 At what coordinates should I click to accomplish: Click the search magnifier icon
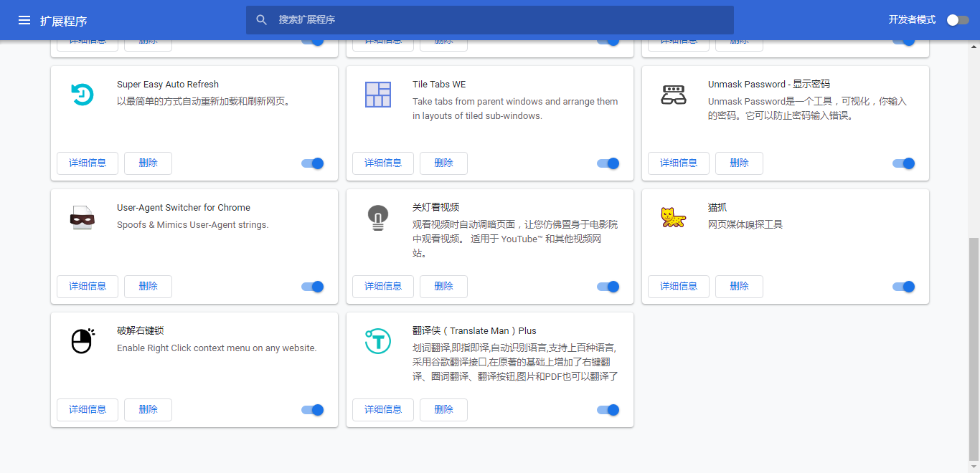point(262,20)
